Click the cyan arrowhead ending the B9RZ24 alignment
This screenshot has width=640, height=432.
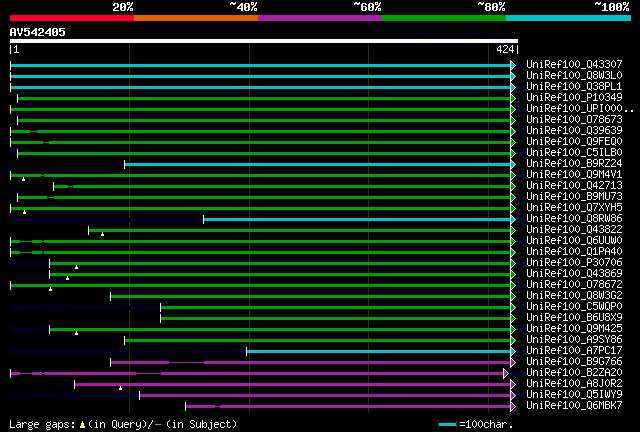coord(513,165)
